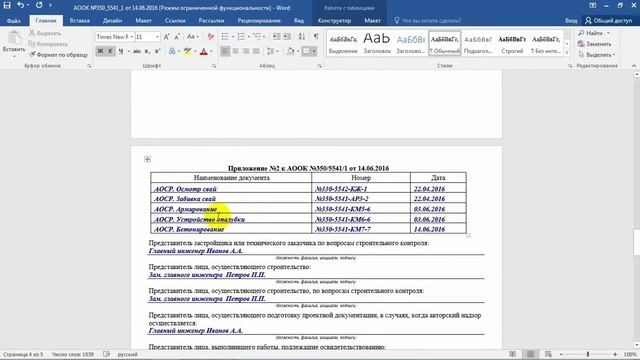The height and width of the screenshot is (360, 640).
Task: Click Format Painter (Формат по образцу)
Action: click(x=58, y=54)
